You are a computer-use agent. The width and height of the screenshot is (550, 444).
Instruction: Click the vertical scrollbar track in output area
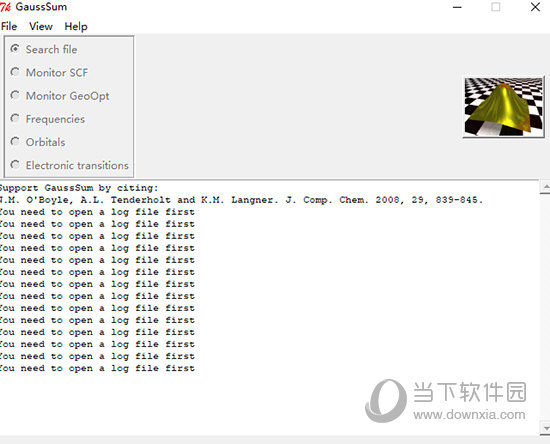545,308
